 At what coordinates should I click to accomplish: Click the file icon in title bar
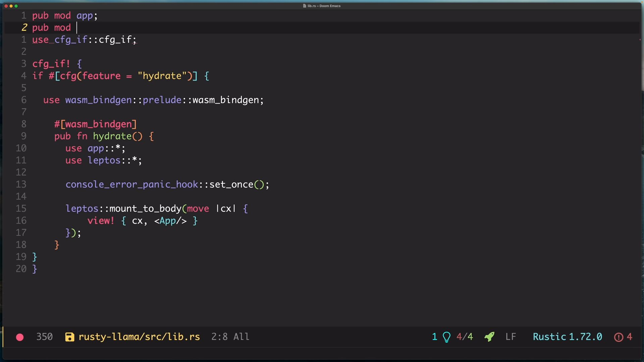pos(305,6)
